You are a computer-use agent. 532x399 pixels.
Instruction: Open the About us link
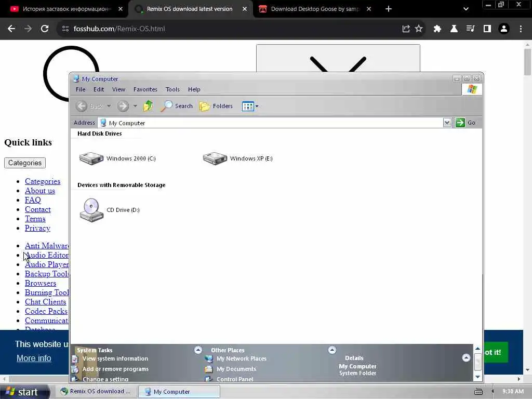click(x=39, y=191)
